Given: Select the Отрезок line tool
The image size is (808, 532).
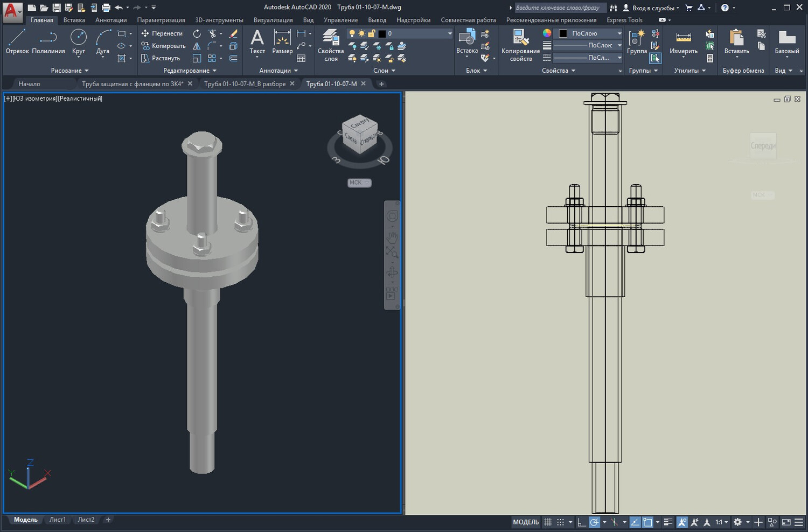Looking at the screenshot, I should (17, 42).
